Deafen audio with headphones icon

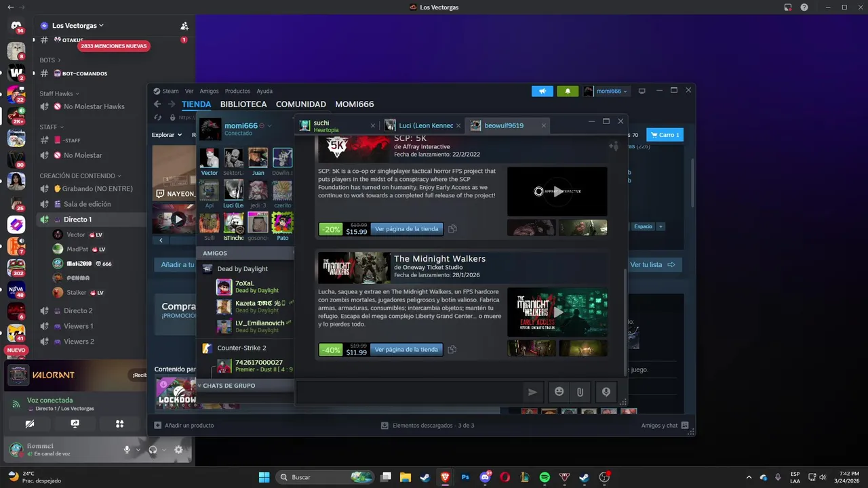pyautogui.click(x=153, y=449)
